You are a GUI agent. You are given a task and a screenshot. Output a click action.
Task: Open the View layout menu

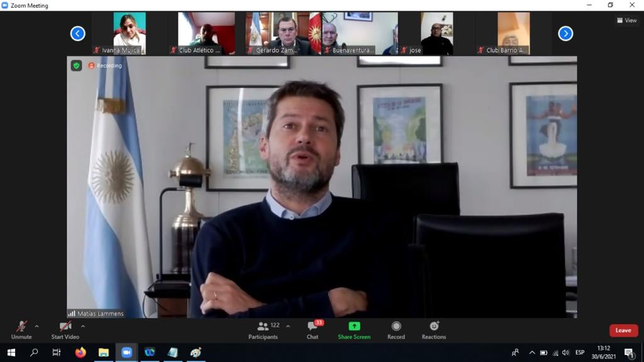(627, 20)
